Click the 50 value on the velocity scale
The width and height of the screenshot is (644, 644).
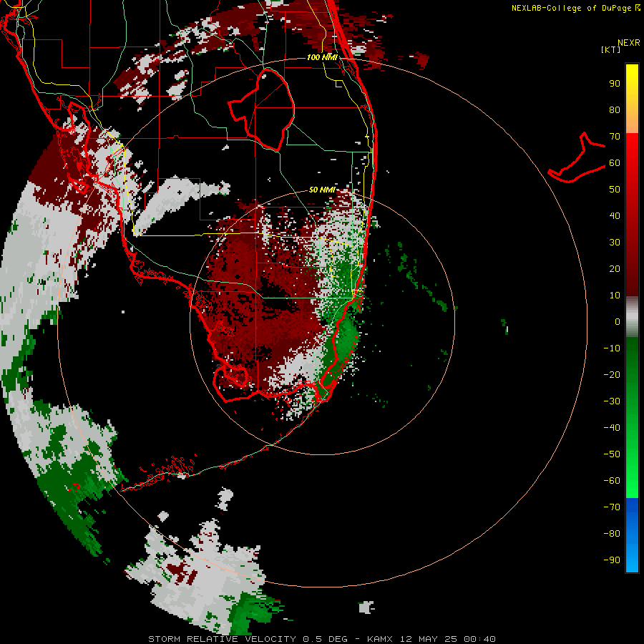pos(615,190)
